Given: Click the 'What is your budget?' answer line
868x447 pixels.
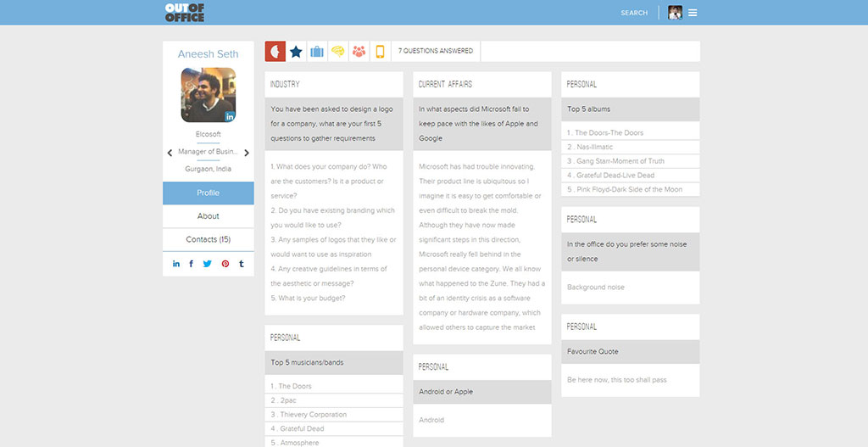Looking at the screenshot, I should pos(308,298).
